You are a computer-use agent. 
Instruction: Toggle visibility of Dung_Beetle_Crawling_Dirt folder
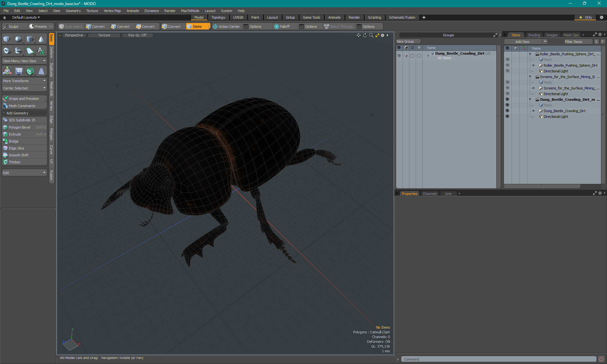(507, 111)
